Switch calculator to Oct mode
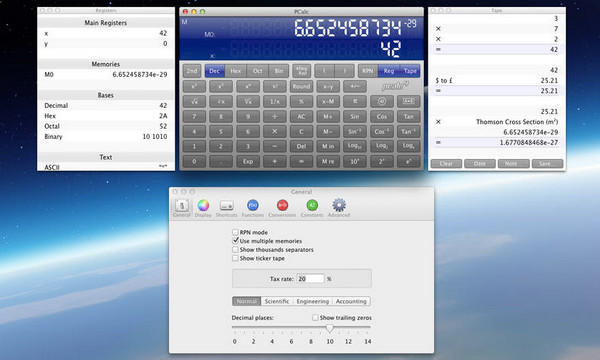This screenshot has width=600, height=360. pyautogui.click(x=257, y=71)
